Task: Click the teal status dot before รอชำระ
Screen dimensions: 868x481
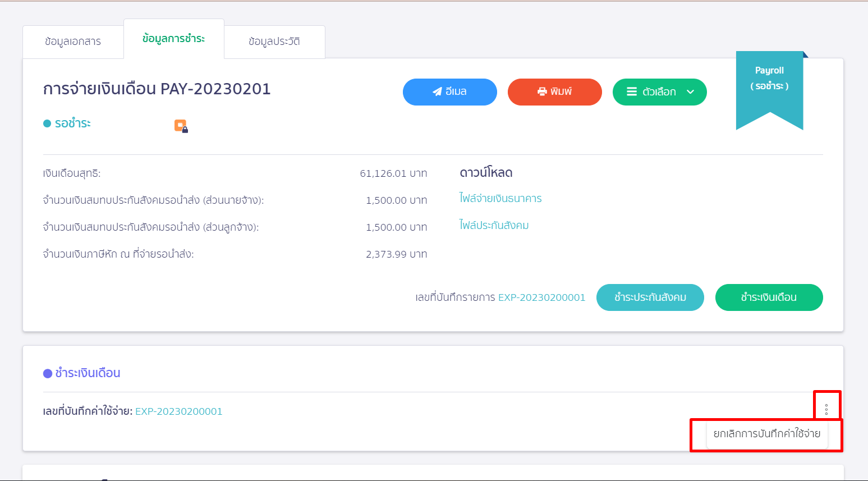Action: [x=47, y=123]
